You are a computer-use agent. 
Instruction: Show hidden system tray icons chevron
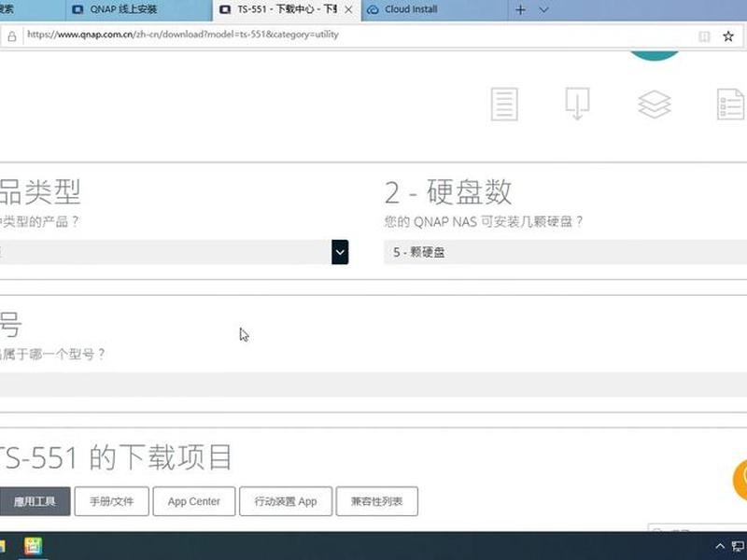click(720, 546)
